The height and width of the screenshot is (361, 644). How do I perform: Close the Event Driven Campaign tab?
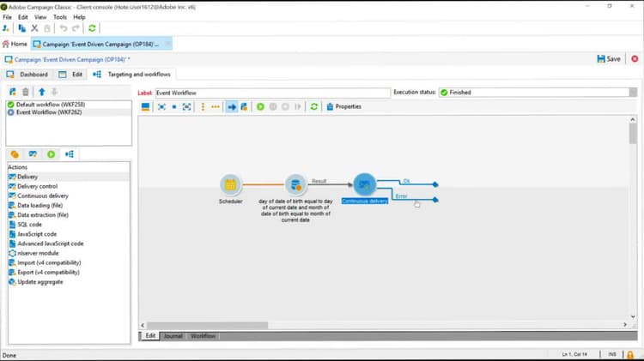point(167,44)
